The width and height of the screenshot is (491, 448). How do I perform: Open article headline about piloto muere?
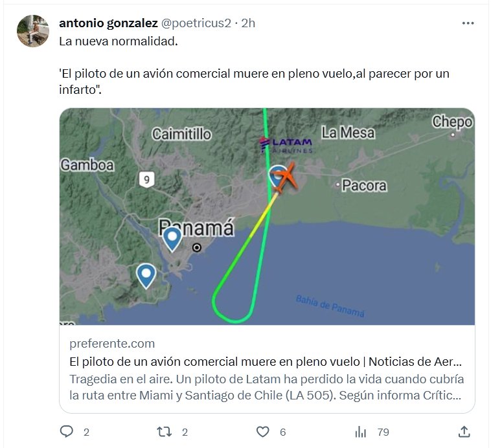coord(266,361)
